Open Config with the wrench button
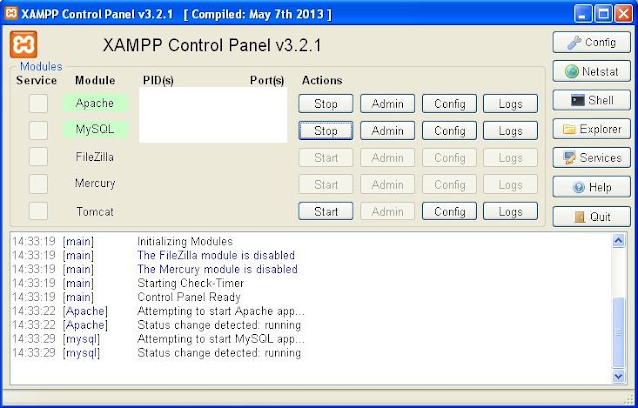The height and width of the screenshot is (408, 638). [591, 42]
